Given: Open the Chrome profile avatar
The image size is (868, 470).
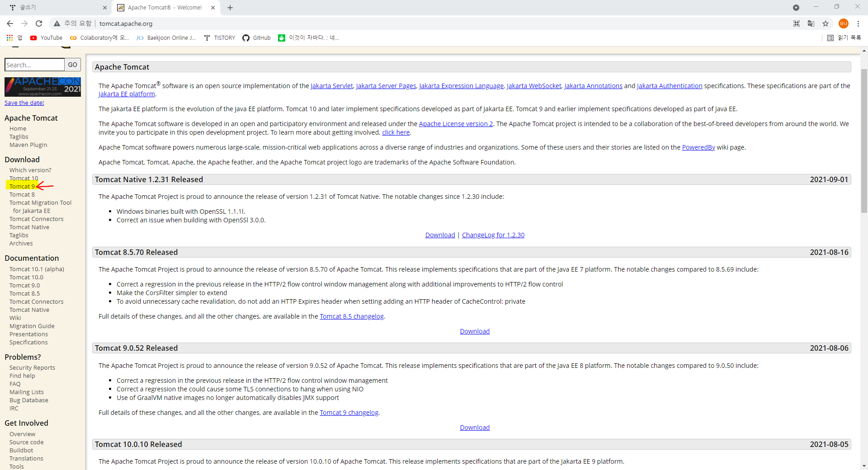Looking at the screenshot, I should click(x=843, y=23).
